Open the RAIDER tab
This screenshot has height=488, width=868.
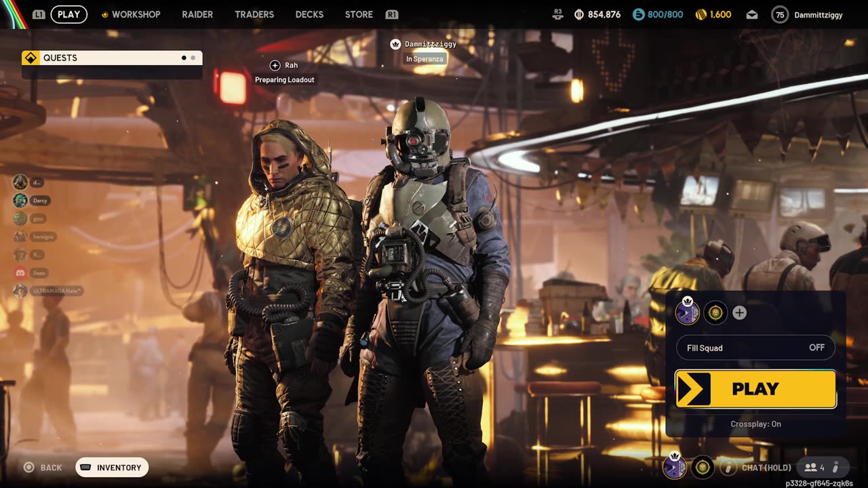click(197, 14)
